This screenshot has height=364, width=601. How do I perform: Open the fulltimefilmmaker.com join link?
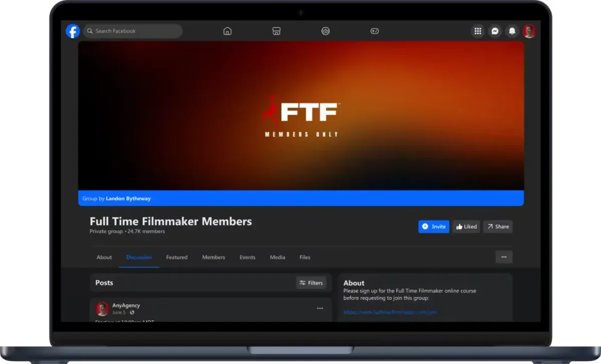pos(390,312)
